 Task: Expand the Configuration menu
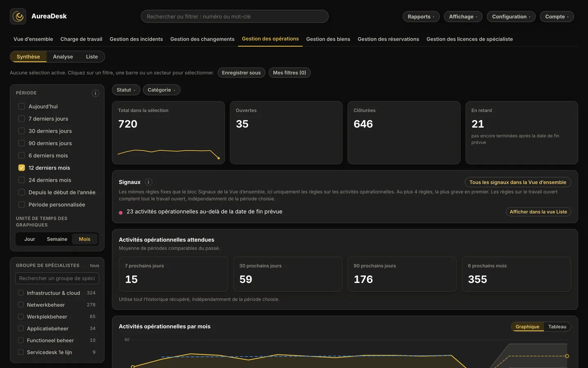[511, 17]
